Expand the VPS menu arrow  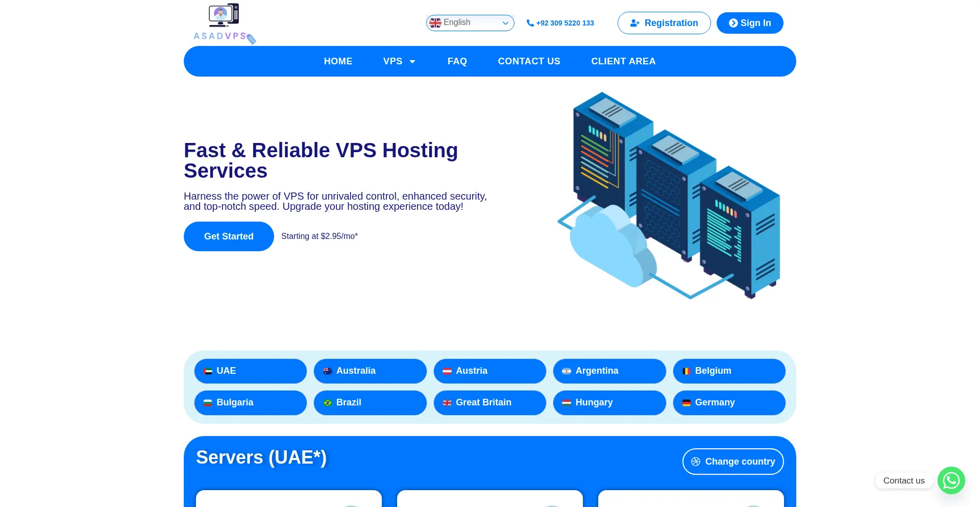pyautogui.click(x=412, y=62)
